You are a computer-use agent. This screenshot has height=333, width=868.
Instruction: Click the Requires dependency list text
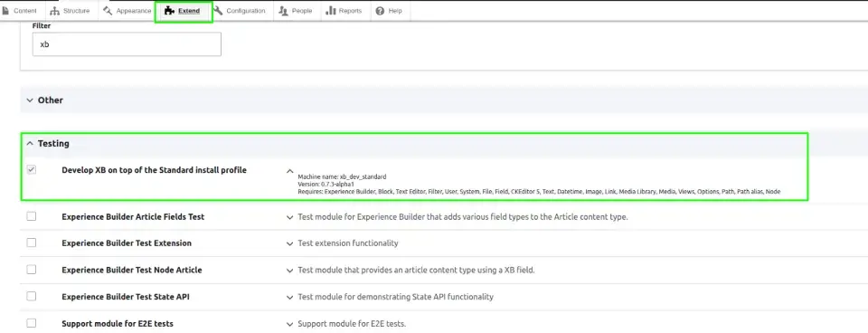coord(539,191)
